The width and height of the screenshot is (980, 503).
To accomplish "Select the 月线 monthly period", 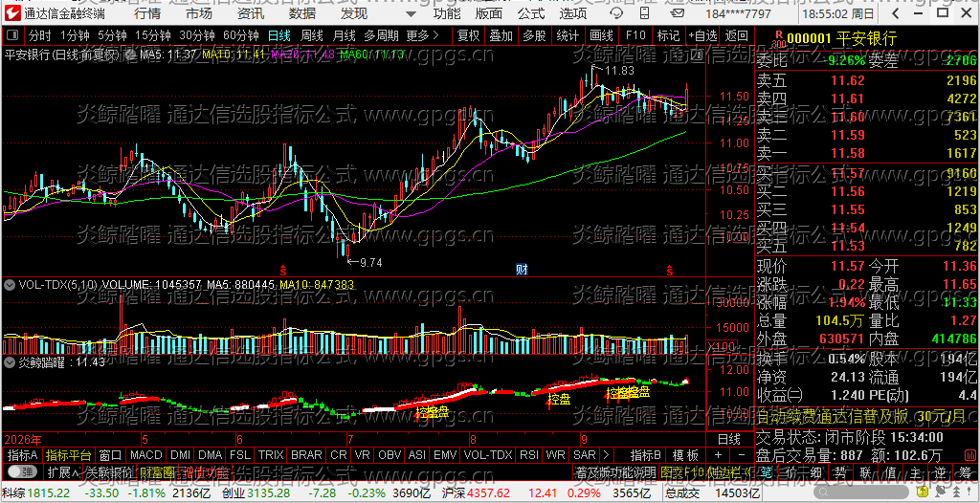I will 344,35.
